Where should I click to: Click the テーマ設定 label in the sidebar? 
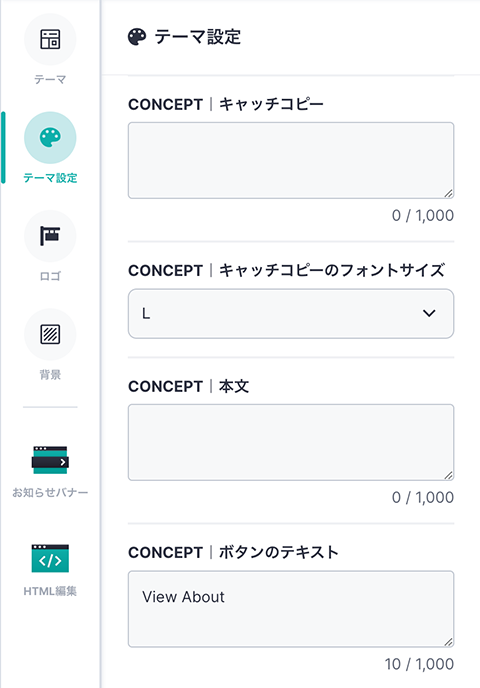pos(50,178)
